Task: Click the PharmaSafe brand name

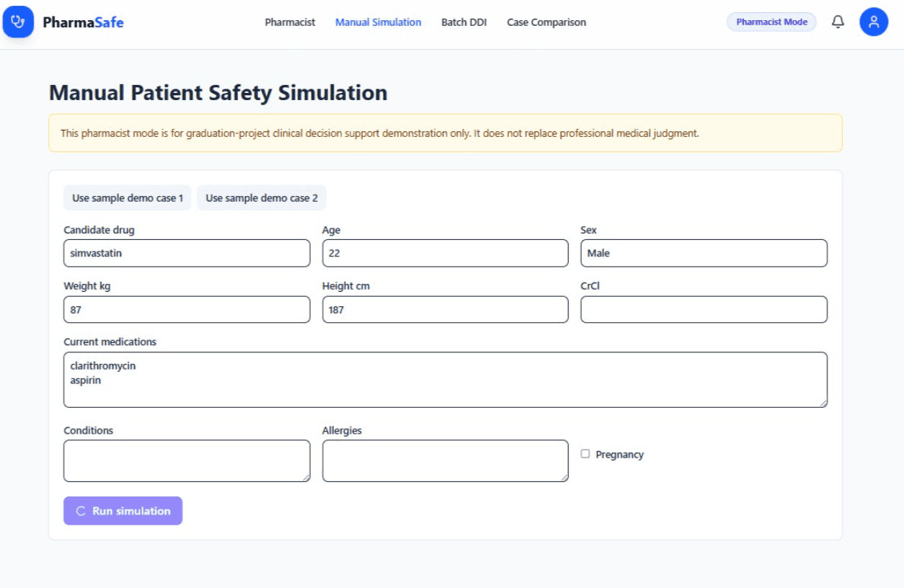Action: tap(83, 22)
